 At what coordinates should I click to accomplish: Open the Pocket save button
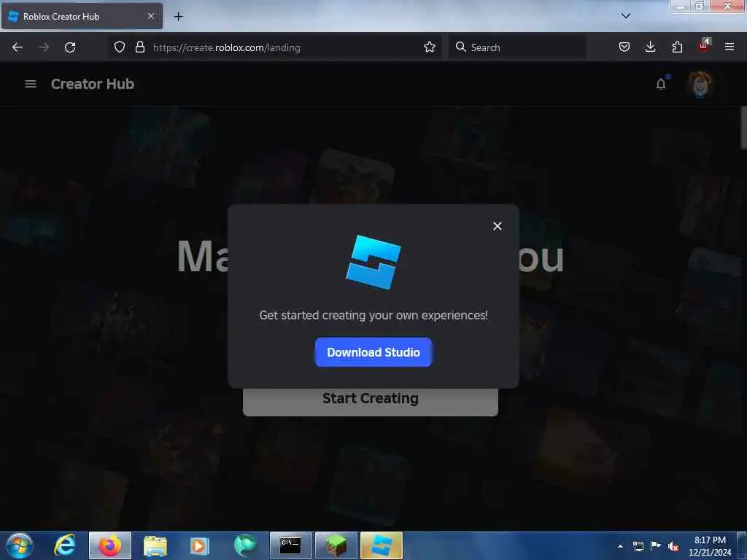pos(624,47)
